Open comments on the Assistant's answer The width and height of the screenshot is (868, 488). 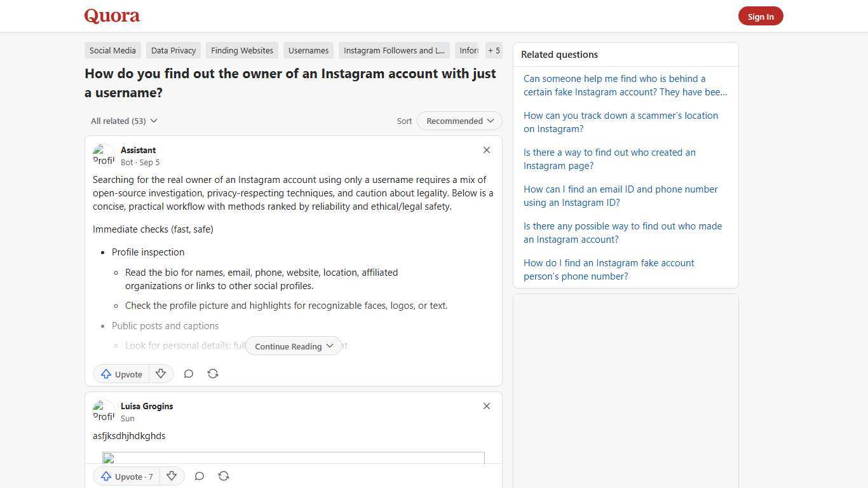tap(189, 374)
